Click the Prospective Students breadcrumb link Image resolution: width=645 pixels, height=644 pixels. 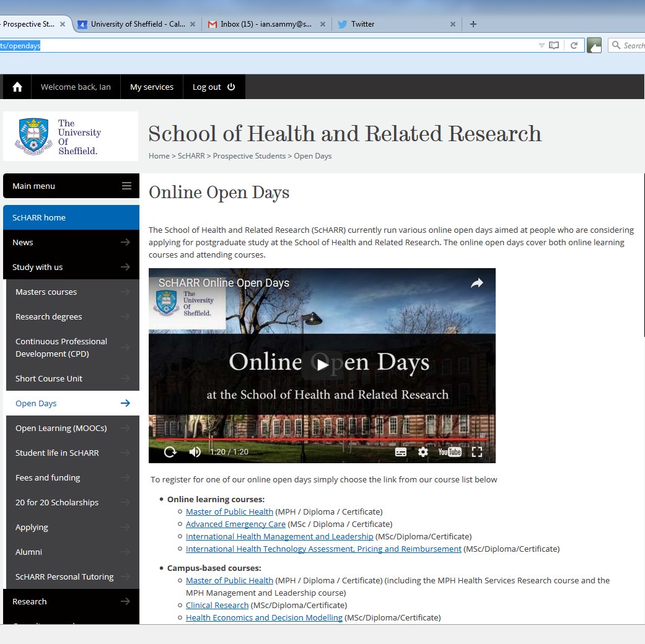pyautogui.click(x=249, y=156)
